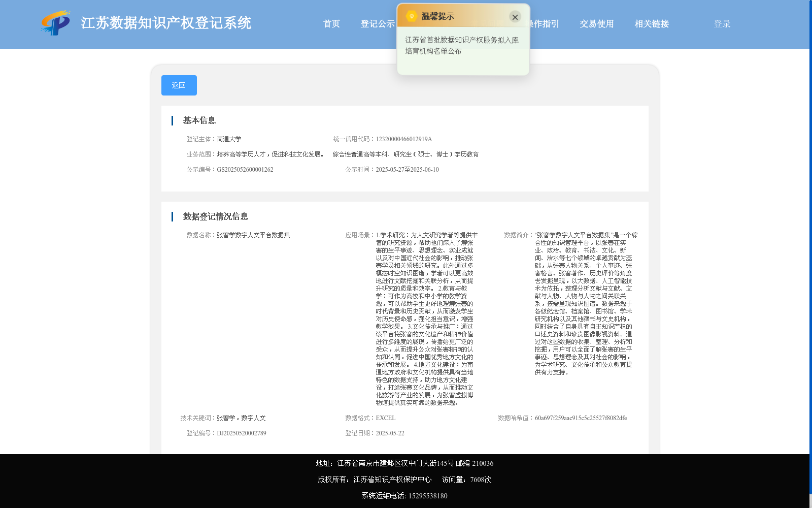Click the 基本信息 section header
This screenshot has width=812, height=508.
[199, 120]
